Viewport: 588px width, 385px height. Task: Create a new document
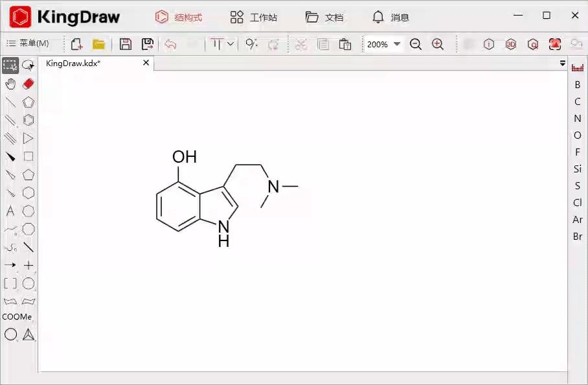(76, 44)
